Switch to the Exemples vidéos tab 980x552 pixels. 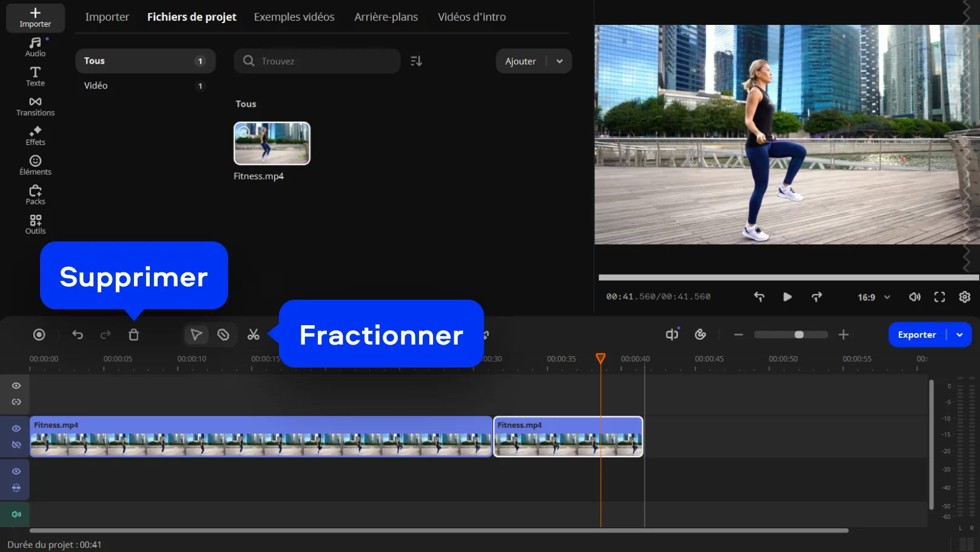click(x=294, y=17)
